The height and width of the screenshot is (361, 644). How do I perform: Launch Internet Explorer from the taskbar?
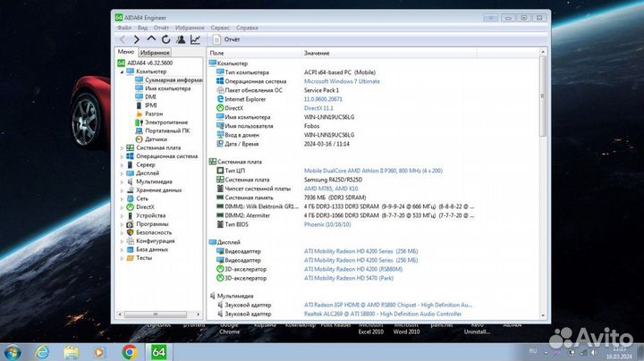[42, 352]
